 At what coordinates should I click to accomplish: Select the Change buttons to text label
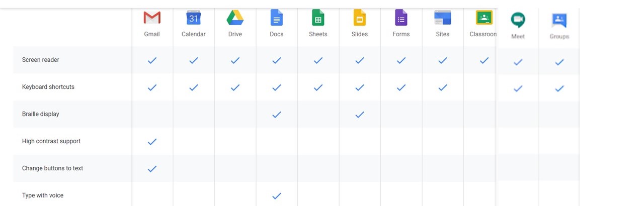tap(53, 168)
